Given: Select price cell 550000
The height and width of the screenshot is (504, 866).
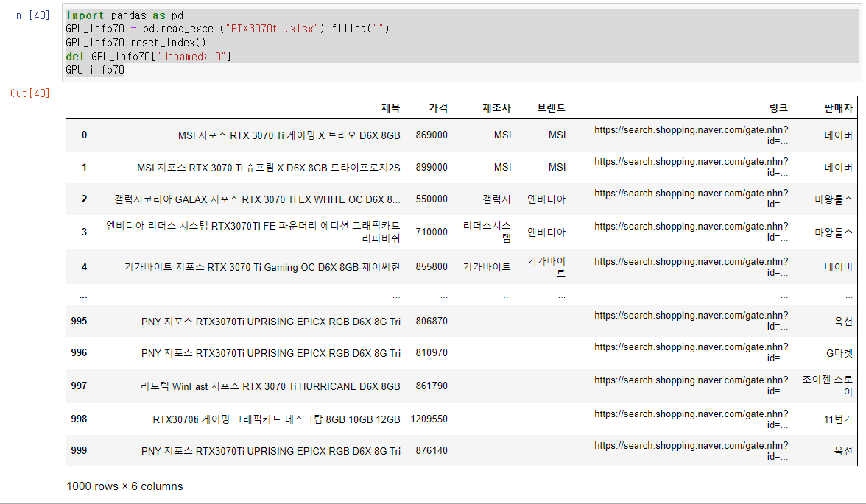Looking at the screenshot, I should tap(432, 199).
